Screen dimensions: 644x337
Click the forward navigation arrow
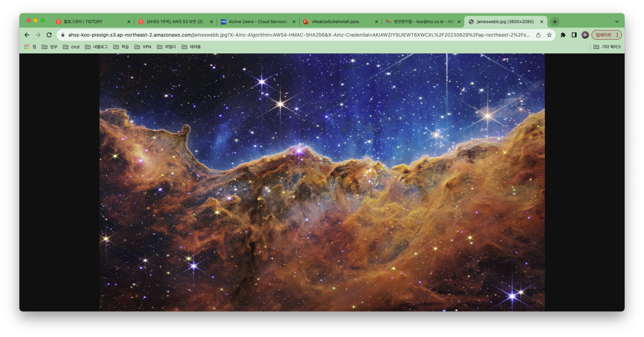pos(38,35)
